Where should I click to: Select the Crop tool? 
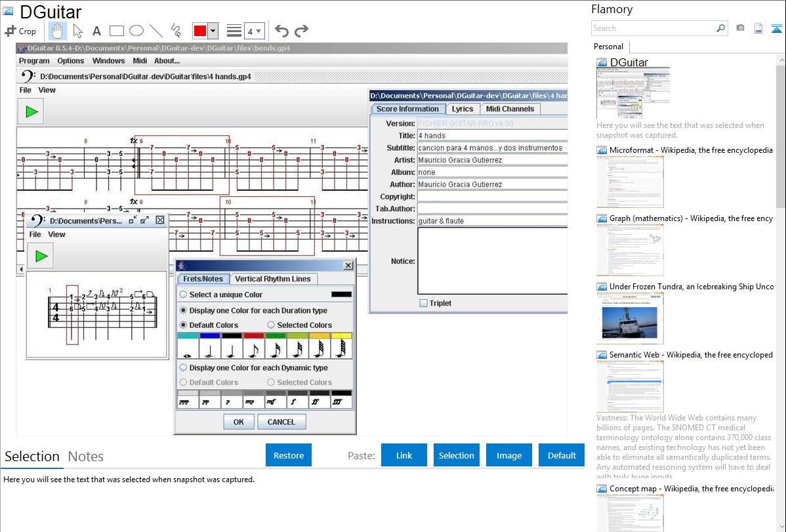tap(20, 31)
